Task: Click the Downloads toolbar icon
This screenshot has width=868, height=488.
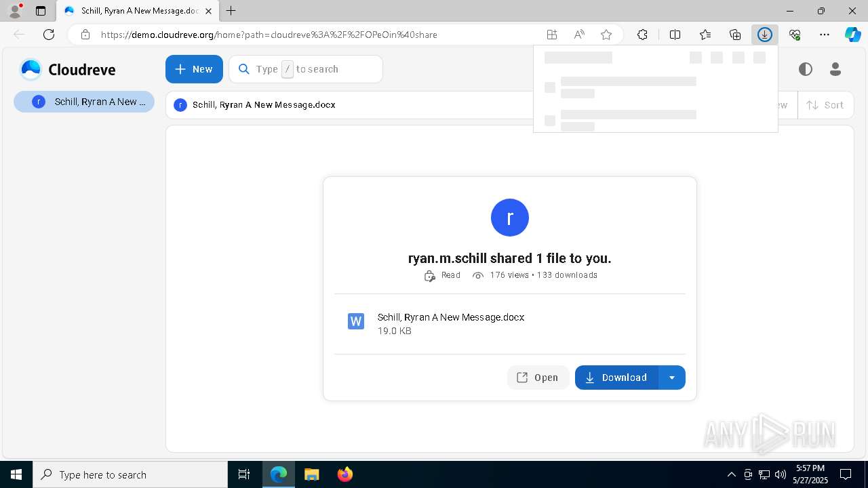Action: 765,35
